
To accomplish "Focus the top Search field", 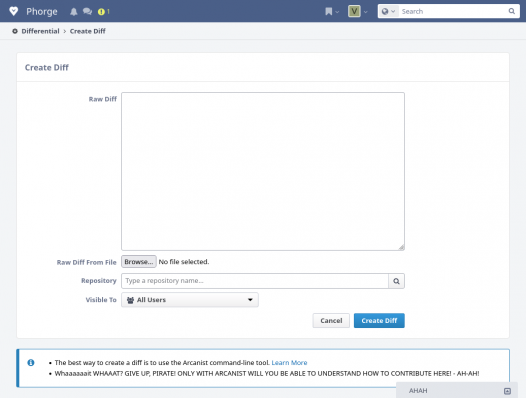I will tap(454, 11).
